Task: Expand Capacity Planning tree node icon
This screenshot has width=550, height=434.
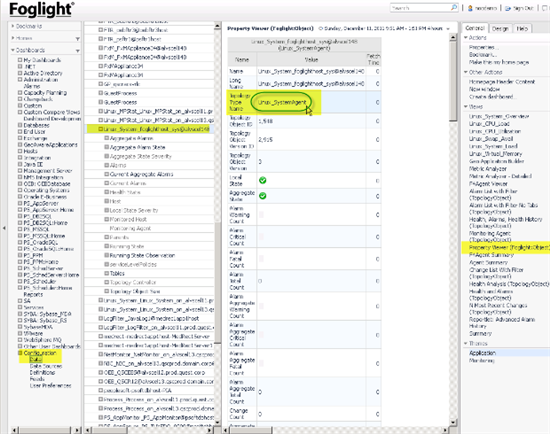Action: click(x=20, y=93)
